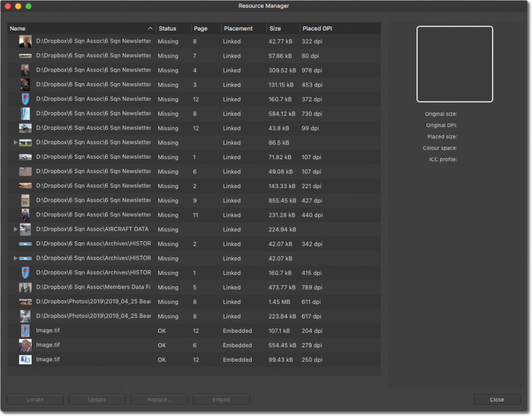Click the empty preview box in side panel
This screenshot has height=416, width=532.
point(455,64)
